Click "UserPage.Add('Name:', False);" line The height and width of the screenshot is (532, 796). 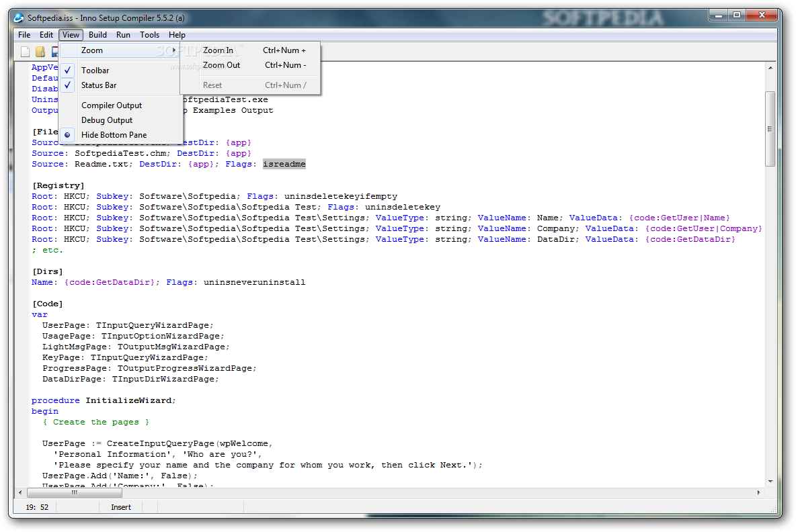[x=120, y=476]
